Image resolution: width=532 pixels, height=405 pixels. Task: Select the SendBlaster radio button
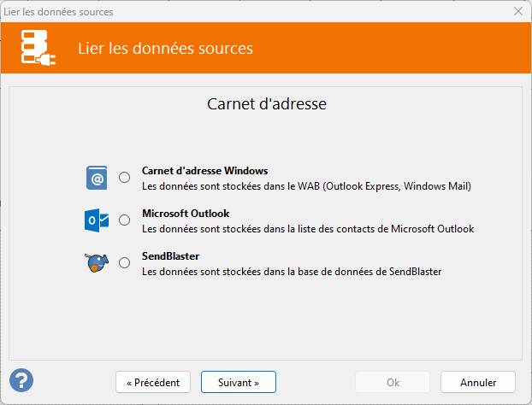[125, 262]
